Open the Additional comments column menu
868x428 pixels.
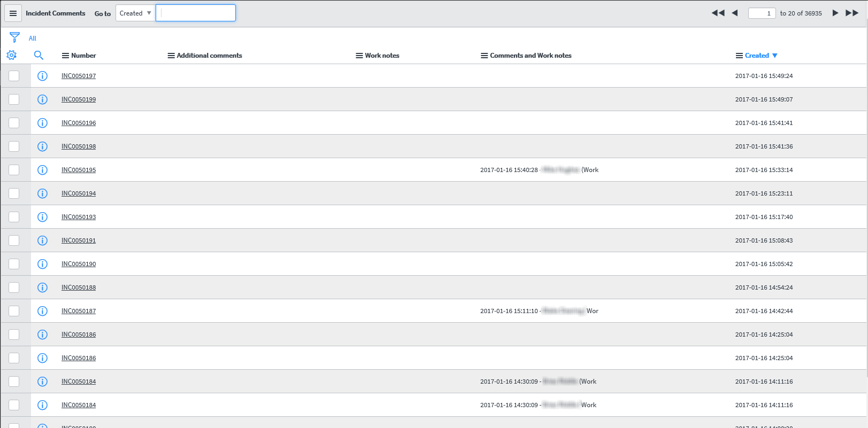(171, 56)
